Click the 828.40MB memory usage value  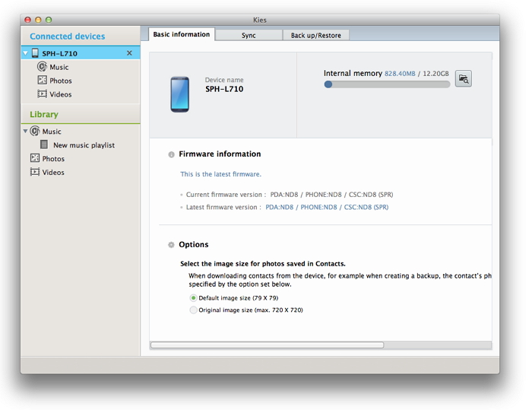[400, 74]
